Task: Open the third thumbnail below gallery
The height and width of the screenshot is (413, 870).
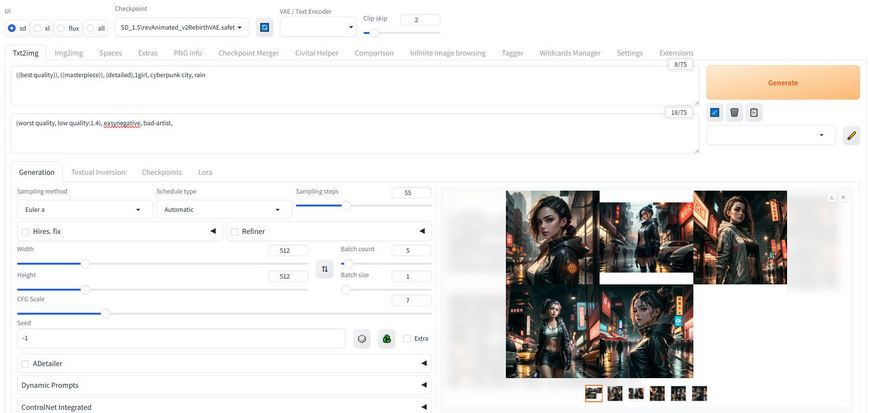Action: [636, 394]
